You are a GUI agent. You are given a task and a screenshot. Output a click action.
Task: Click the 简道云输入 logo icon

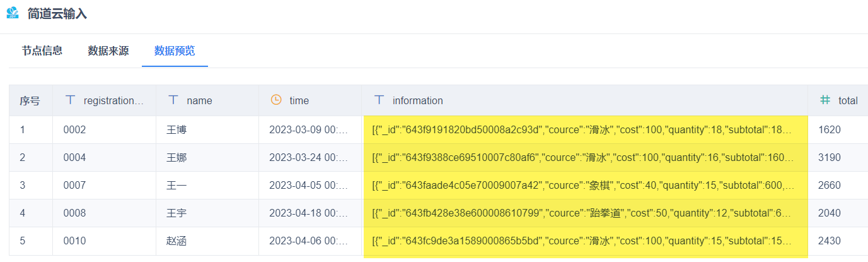[x=12, y=13]
